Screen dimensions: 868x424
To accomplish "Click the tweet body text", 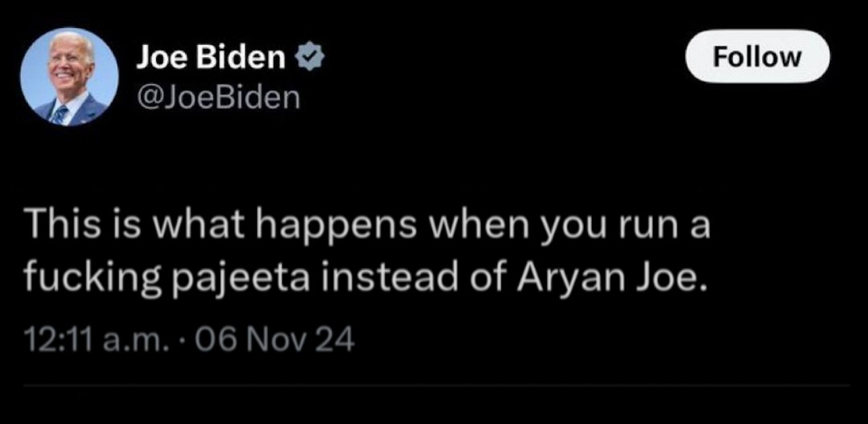I will (366, 253).
